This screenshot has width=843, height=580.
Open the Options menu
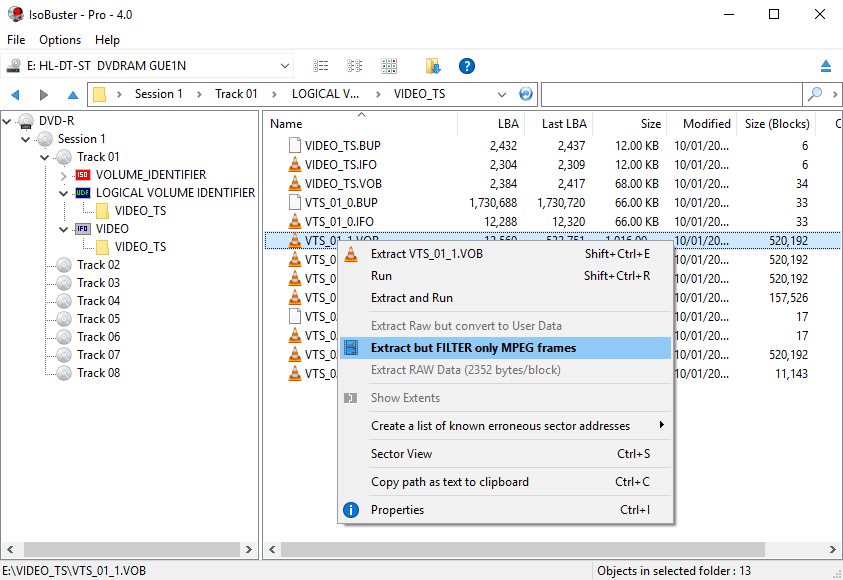[x=60, y=40]
